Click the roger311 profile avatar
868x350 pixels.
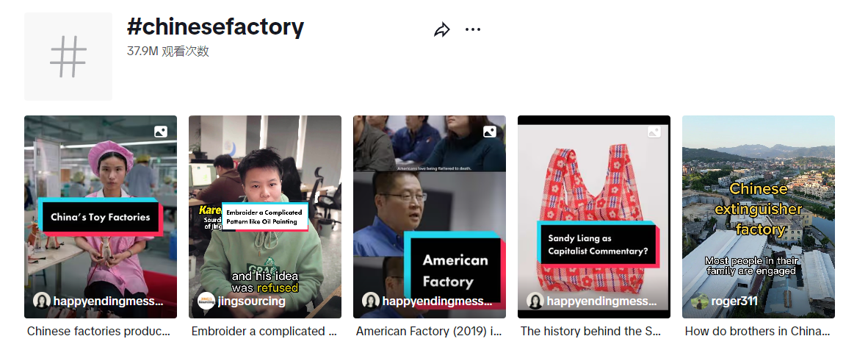700,301
